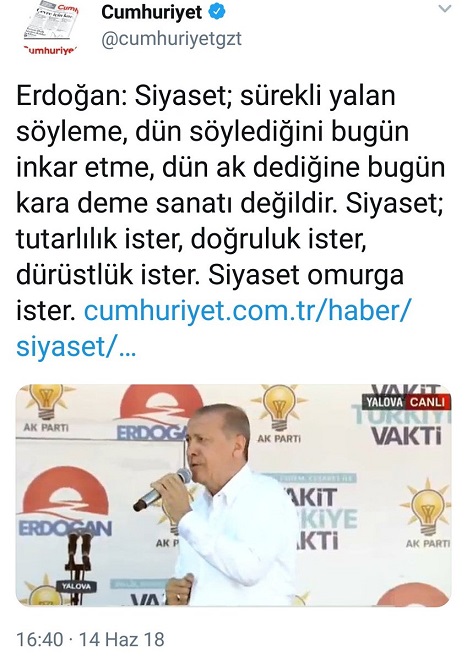Click the tweet text starting Erdoğan: Siyaset
The height and width of the screenshot is (660, 467).
(x=231, y=203)
